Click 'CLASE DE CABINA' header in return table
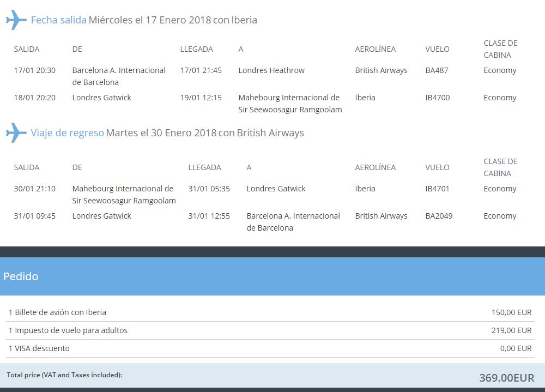 [500, 167]
